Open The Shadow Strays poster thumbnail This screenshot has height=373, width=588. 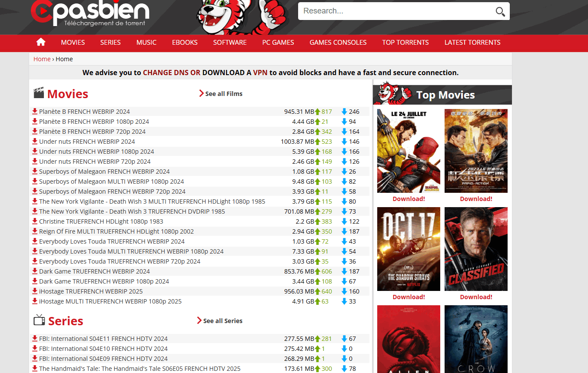[x=409, y=249]
